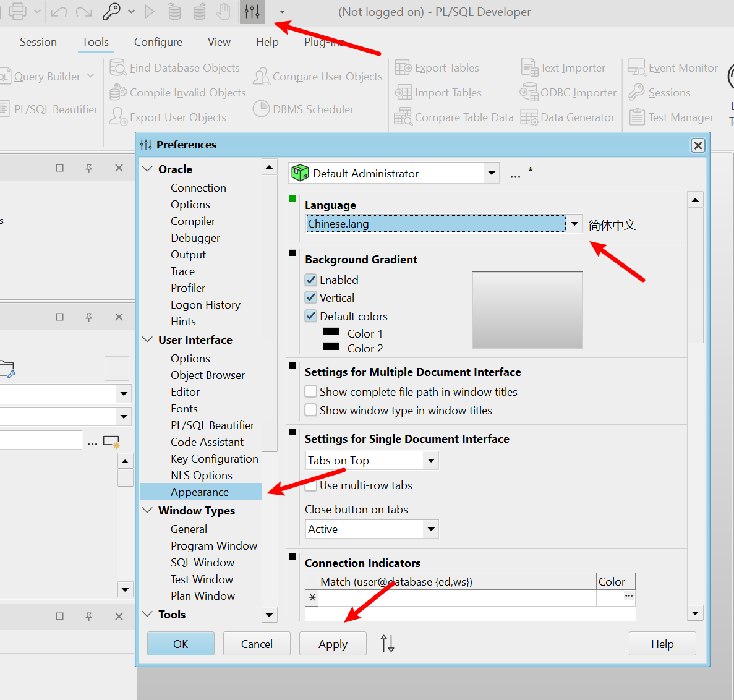Collapse the Tools tree section
The height and width of the screenshot is (700, 734).
[x=147, y=614]
